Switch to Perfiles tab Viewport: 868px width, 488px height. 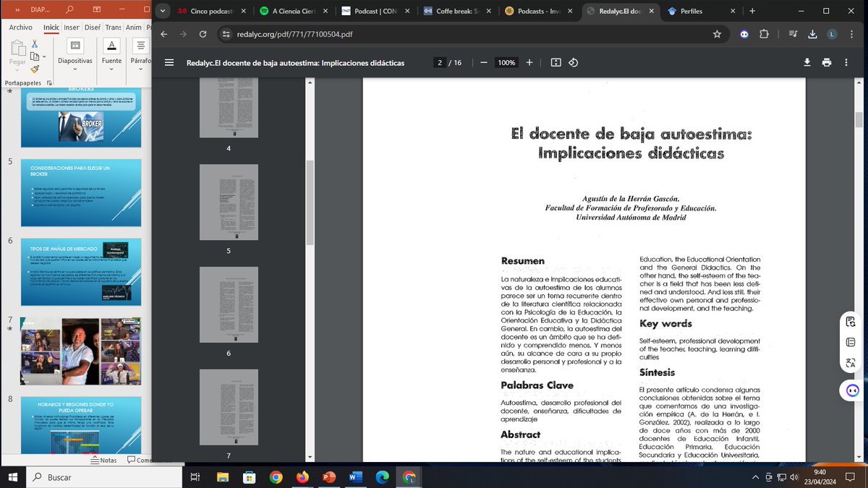702,11
